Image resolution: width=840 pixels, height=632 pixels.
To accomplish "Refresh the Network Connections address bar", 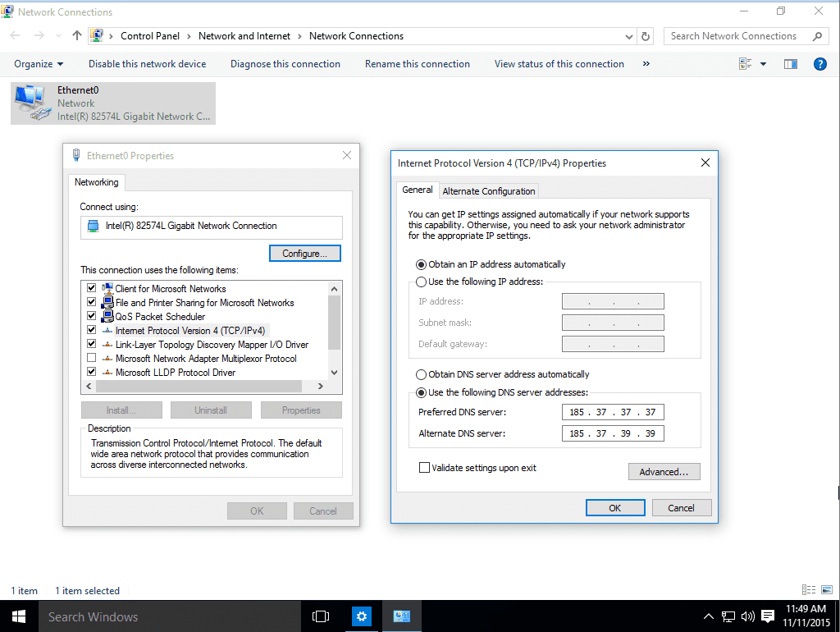I will (646, 36).
